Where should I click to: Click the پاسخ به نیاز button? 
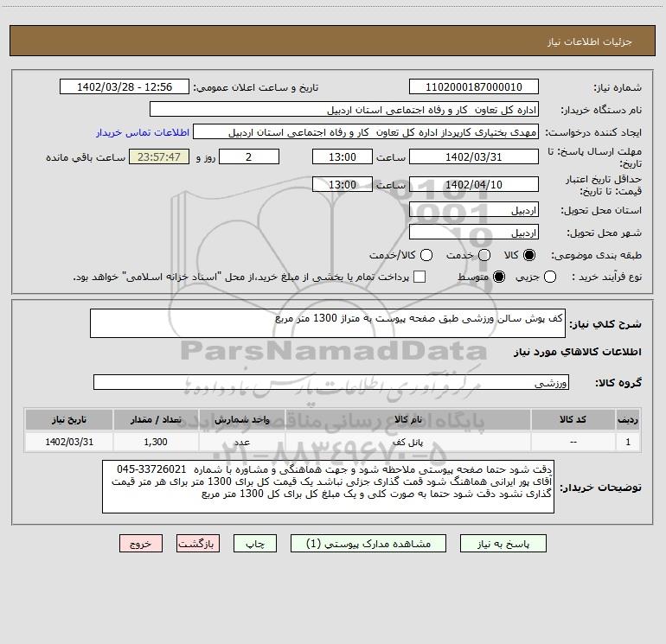(503, 544)
